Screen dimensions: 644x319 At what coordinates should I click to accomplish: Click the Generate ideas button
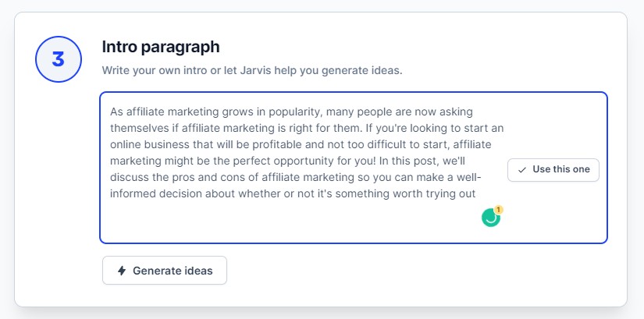tap(165, 270)
